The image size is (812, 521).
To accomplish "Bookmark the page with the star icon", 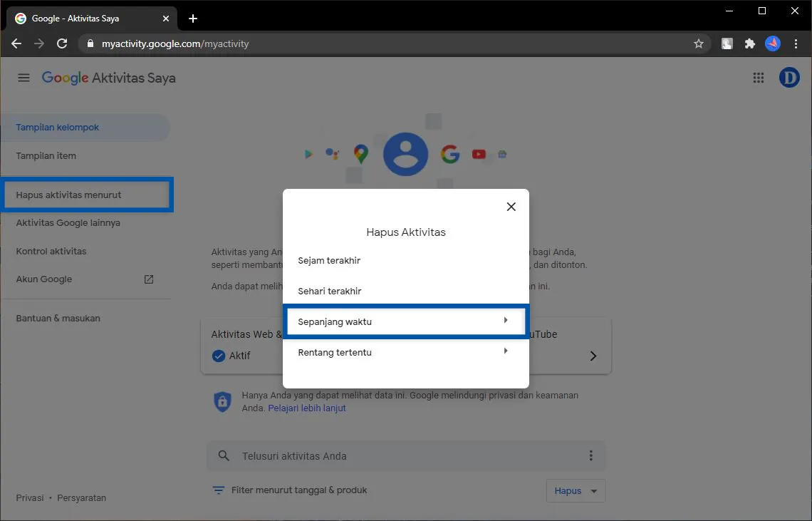I will 699,43.
